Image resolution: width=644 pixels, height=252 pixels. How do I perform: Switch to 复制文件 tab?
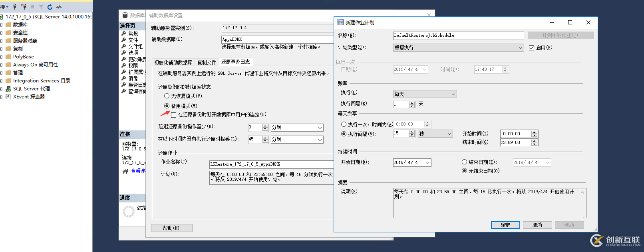tap(207, 62)
